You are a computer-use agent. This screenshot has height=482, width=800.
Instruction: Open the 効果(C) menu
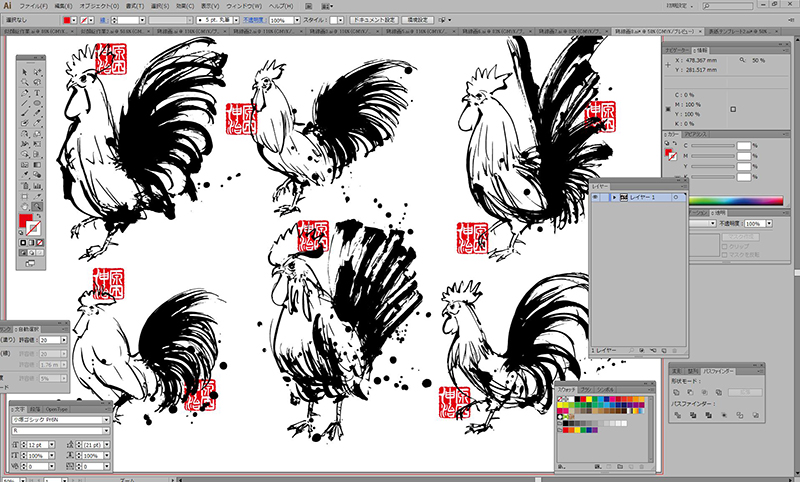[x=185, y=6]
